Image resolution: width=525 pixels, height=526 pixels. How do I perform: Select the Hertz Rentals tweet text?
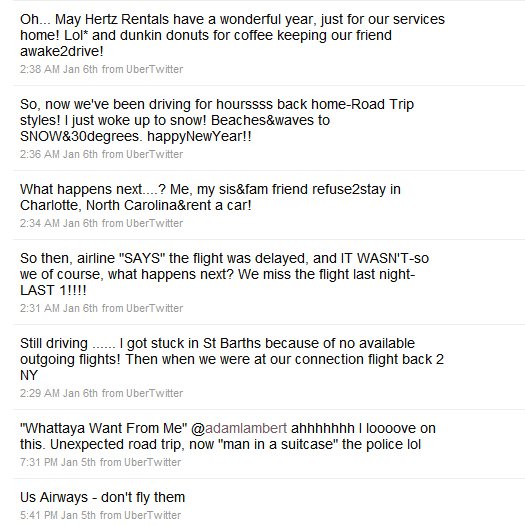coord(232,35)
